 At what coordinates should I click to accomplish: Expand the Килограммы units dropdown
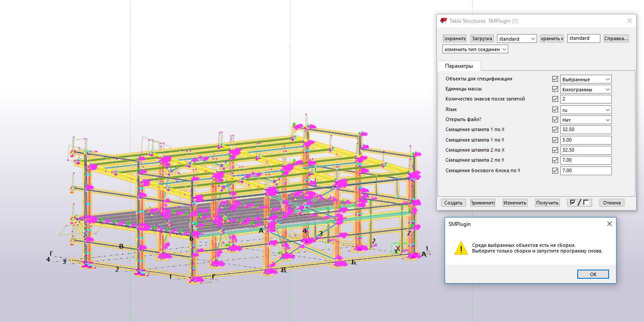pos(586,89)
